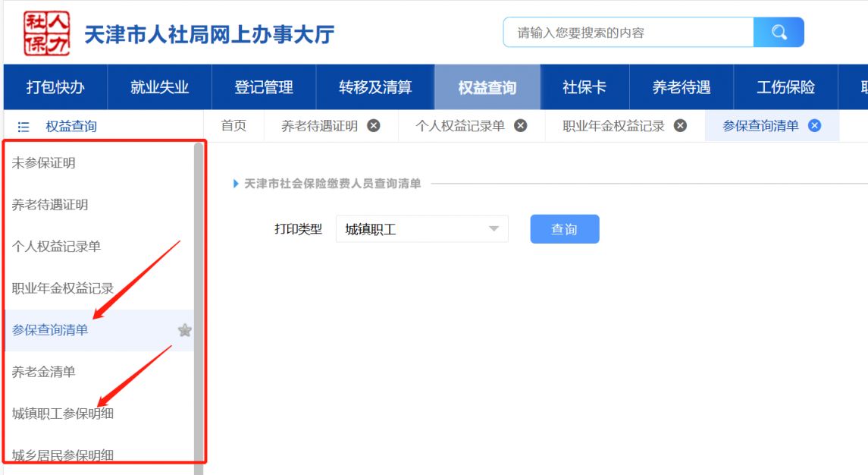Close the 个人权益记录单 tab
This screenshot has width=868, height=475.
click(x=521, y=126)
